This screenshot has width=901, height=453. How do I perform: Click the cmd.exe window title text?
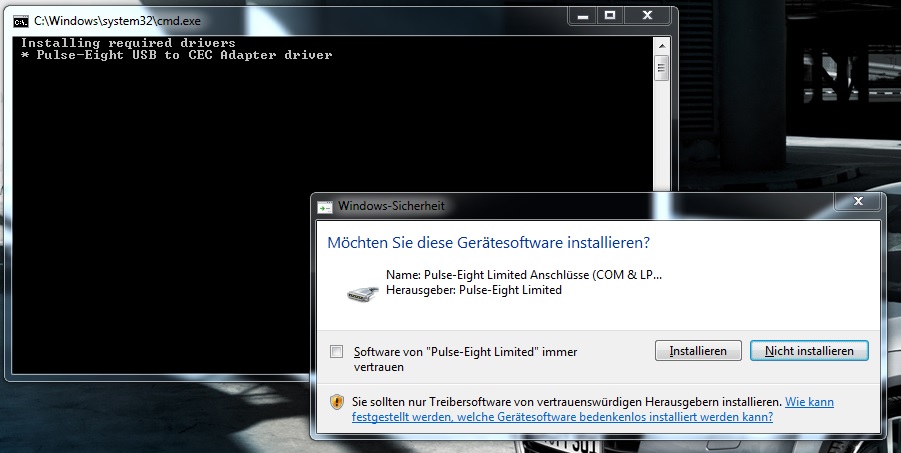[x=118, y=21]
